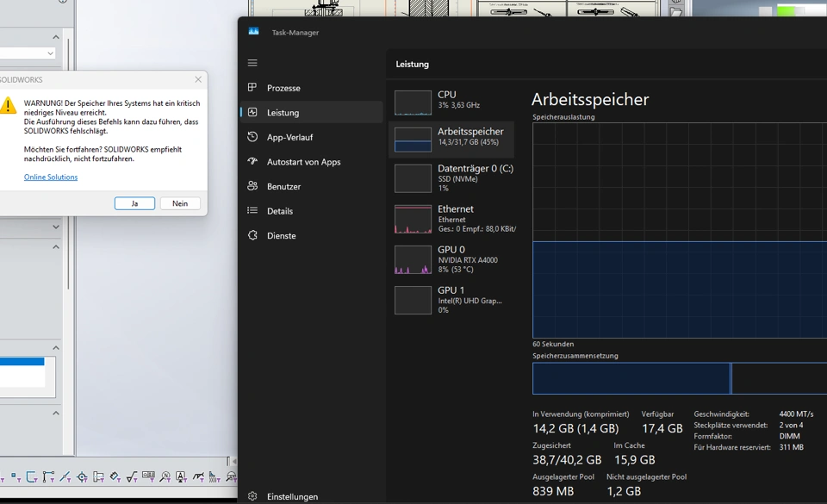Toggle the surface finish symbol filter
Viewport: 827px width, 504px height.
pos(132,477)
